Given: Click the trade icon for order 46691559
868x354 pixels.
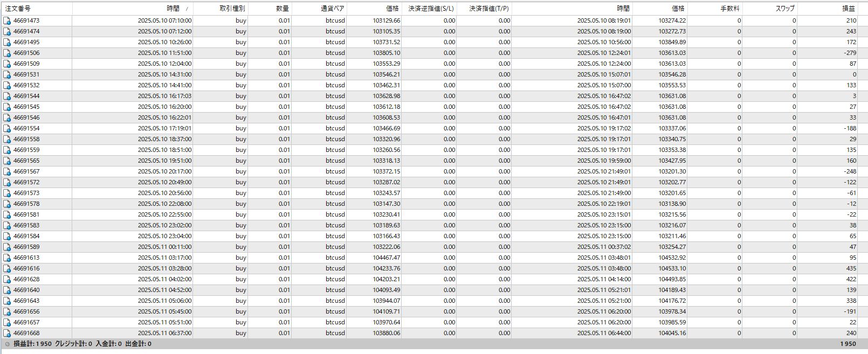Looking at the screenshot, I should tap(7, 150).
